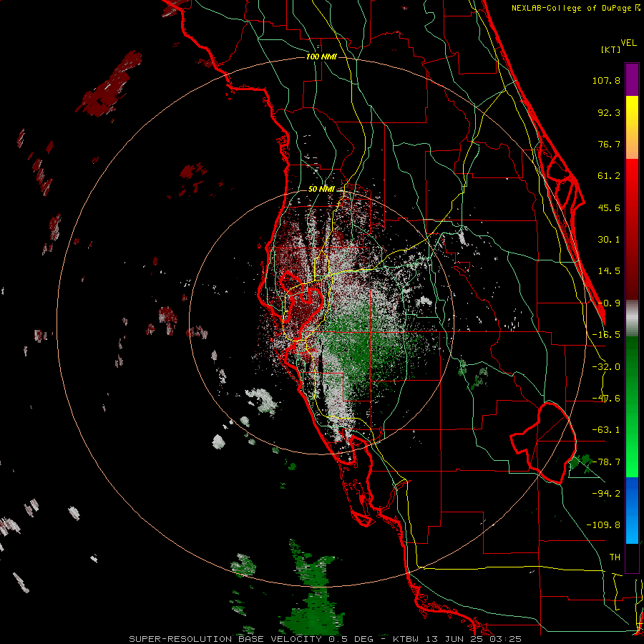Select the 61.2 scale value
This screenshot has height=644, width=644.
point(609,176)
